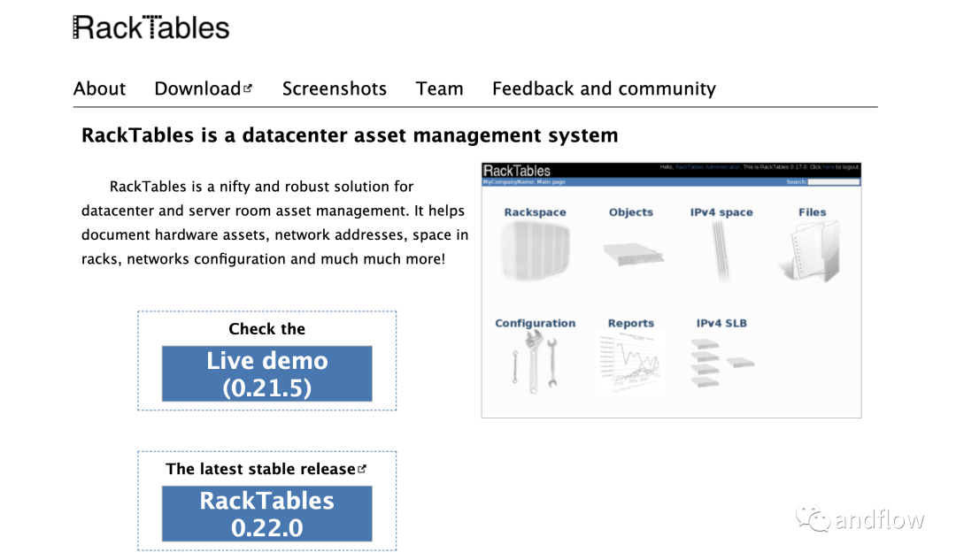Open the Download menu link

pos(197,88)
